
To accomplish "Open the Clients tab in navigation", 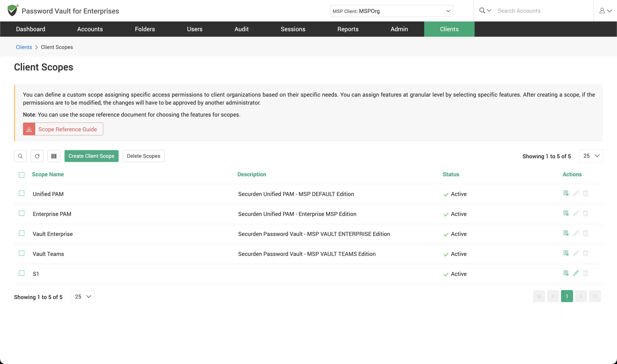I will [x=449, y=29].
